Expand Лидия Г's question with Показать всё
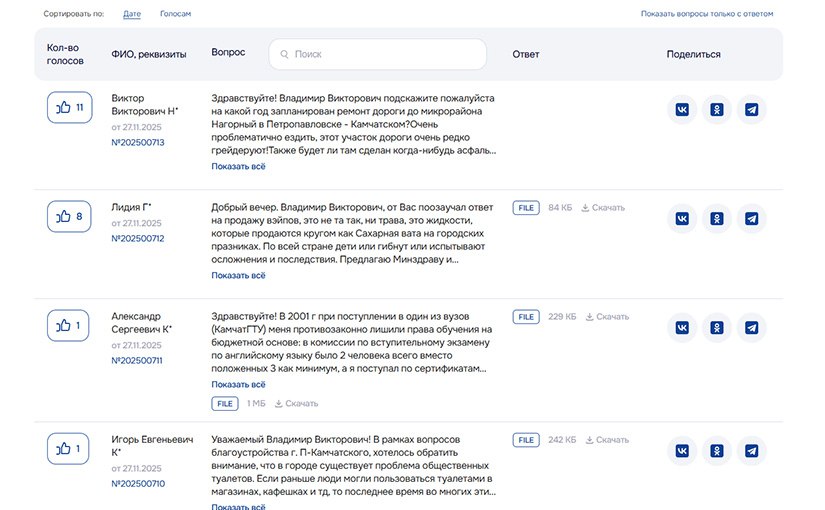The width and height of the screenshot is (825, 510). (238, 275)
